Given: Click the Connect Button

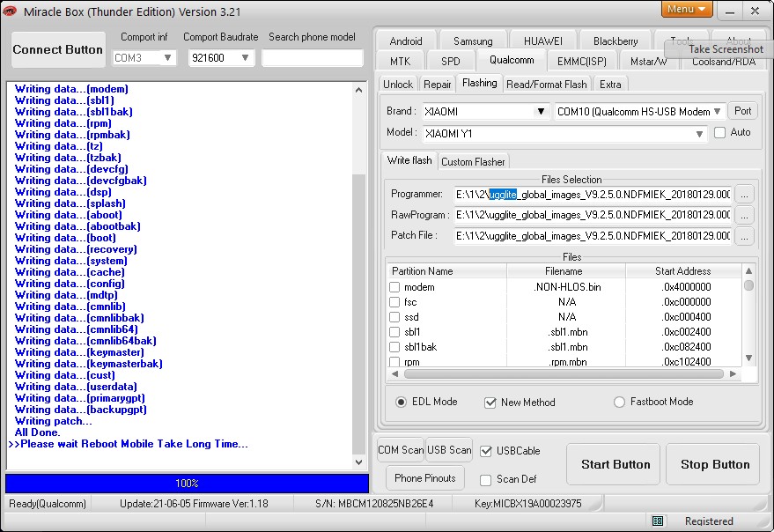Looking at the screenshot, I should pyautogui.click(x=58, y=50).
